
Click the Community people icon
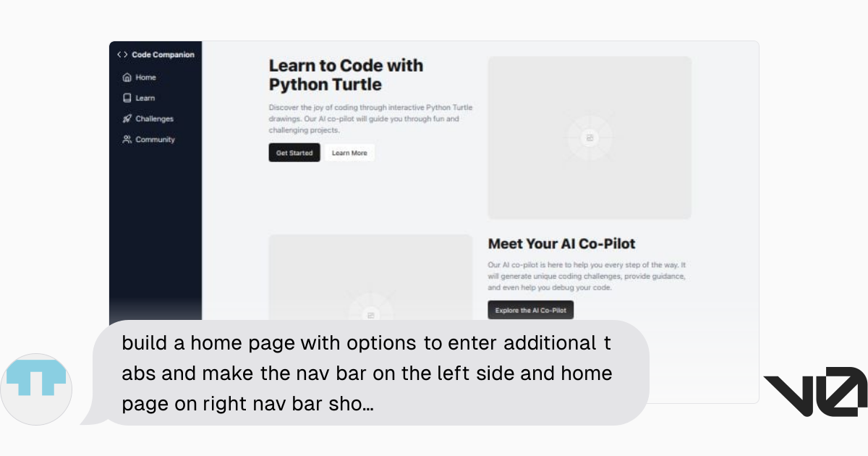coord(127,140)
